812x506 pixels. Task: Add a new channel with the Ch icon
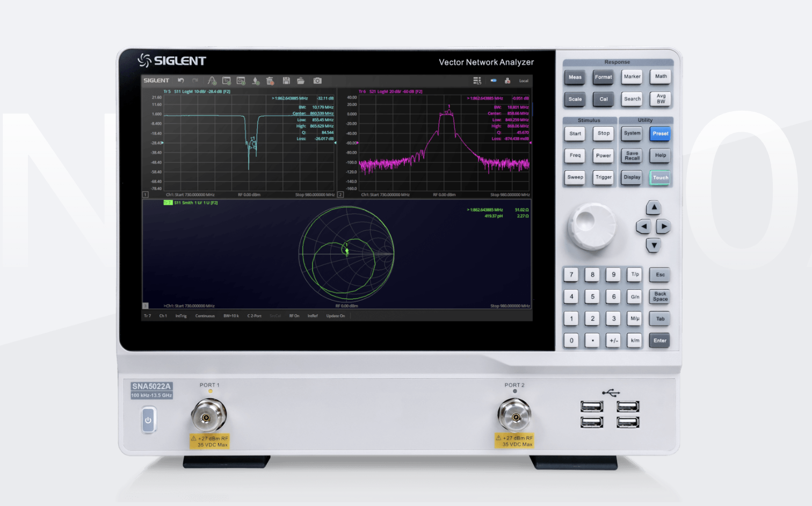point(241,81)
